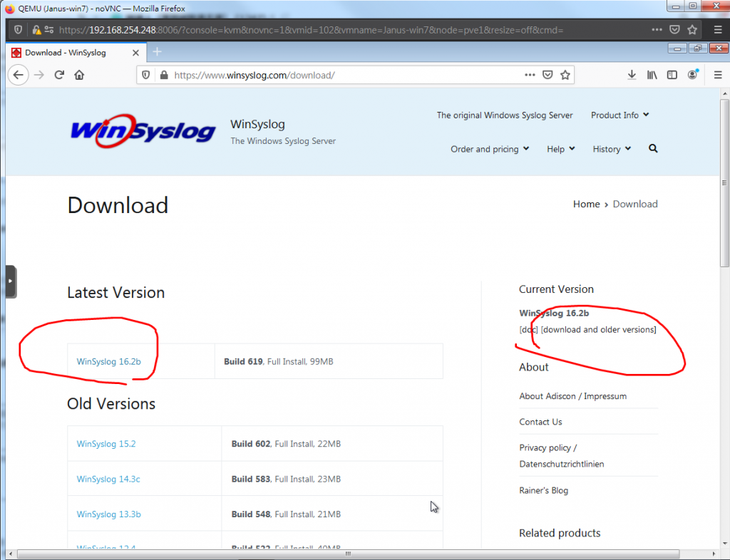The width and height of the screenshot is (730, 560).
Task: Click outer shield icon beside noVNC URL
Action: (x=18, y=30)
